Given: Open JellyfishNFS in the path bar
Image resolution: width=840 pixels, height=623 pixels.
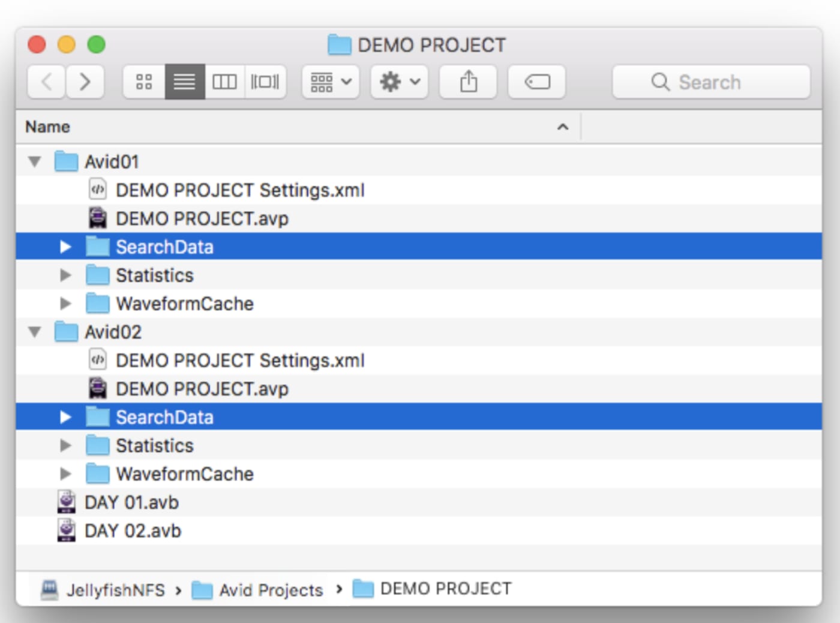Looking at the screenshot, I should pos(103,590).
